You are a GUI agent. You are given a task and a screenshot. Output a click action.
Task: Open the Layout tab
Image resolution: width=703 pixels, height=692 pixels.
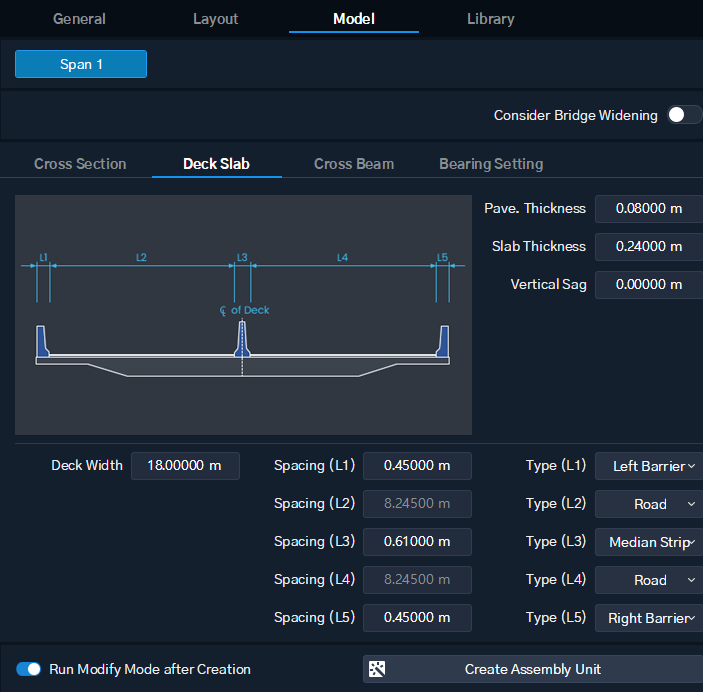click(x=216, y=19)
